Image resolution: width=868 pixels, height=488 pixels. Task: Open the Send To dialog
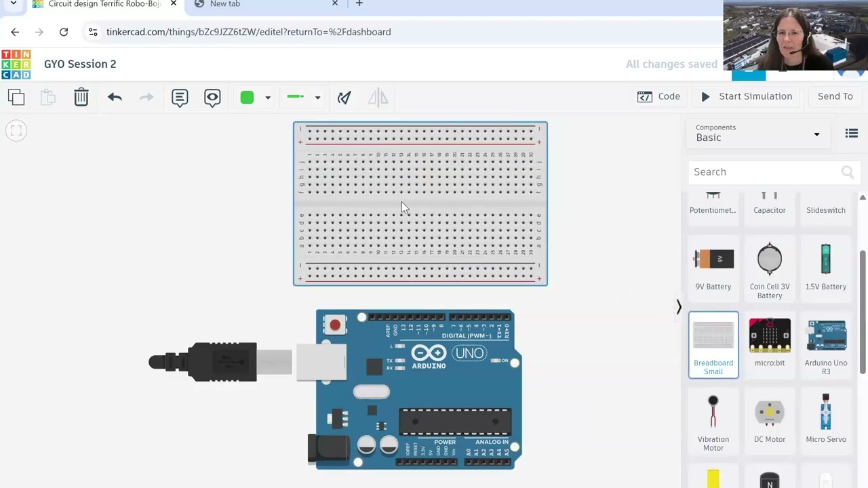point(835,96)
